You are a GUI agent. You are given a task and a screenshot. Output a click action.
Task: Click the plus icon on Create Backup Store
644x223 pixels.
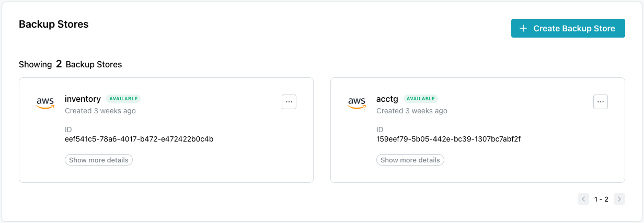[x=523, y=29]
